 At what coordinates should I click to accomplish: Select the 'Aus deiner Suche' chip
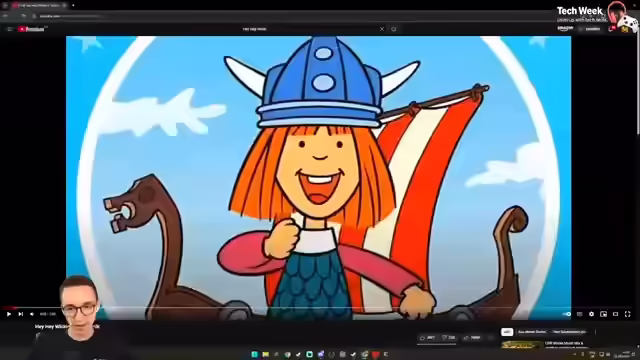[532, 332]
